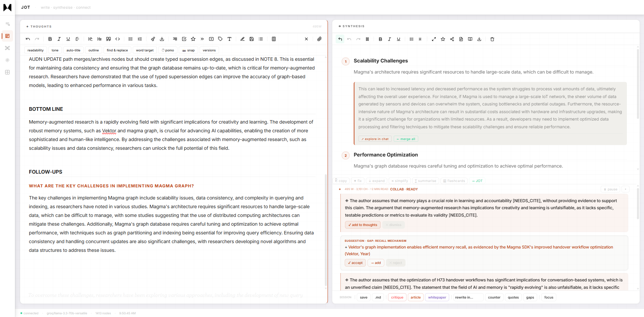Click the summarise action button
Viewport: 644px width, 317px height.
click(x=426, y=181)
